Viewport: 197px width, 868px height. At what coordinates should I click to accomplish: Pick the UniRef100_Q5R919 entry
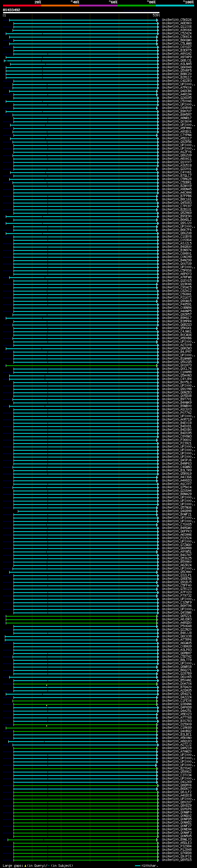(177, 474)
